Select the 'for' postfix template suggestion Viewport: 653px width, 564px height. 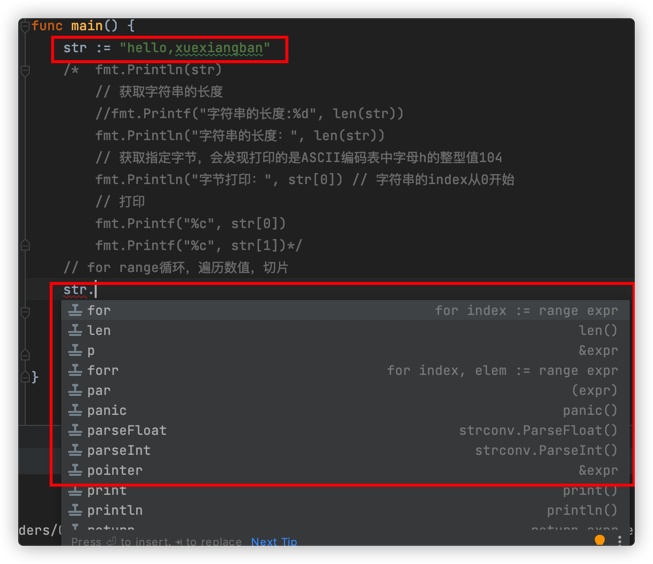(x=345, y=310)
